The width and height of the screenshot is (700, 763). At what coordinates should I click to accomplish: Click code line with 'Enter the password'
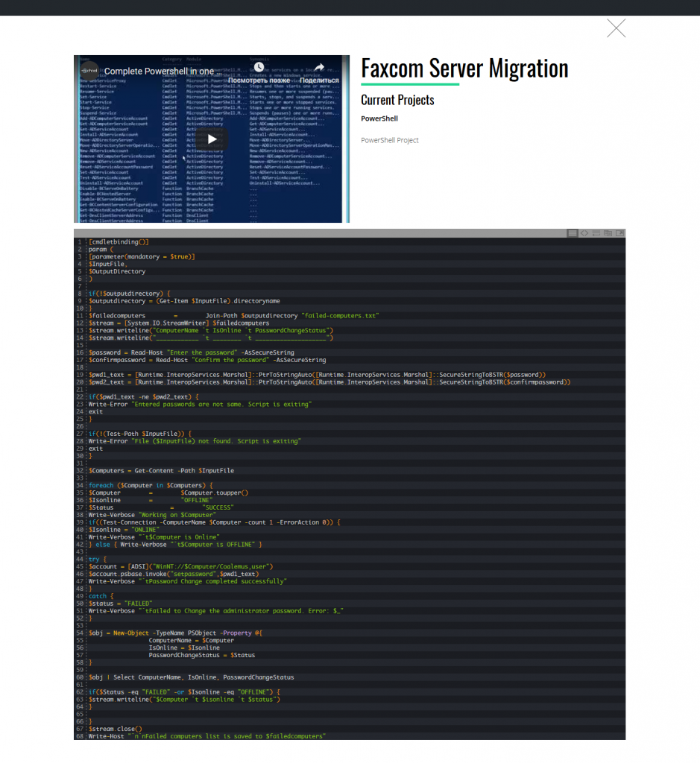pyautogui.click(x=192, y=352)
